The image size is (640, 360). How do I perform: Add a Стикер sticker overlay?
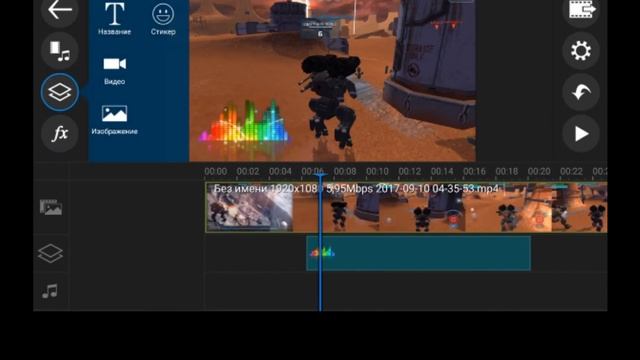163,19
